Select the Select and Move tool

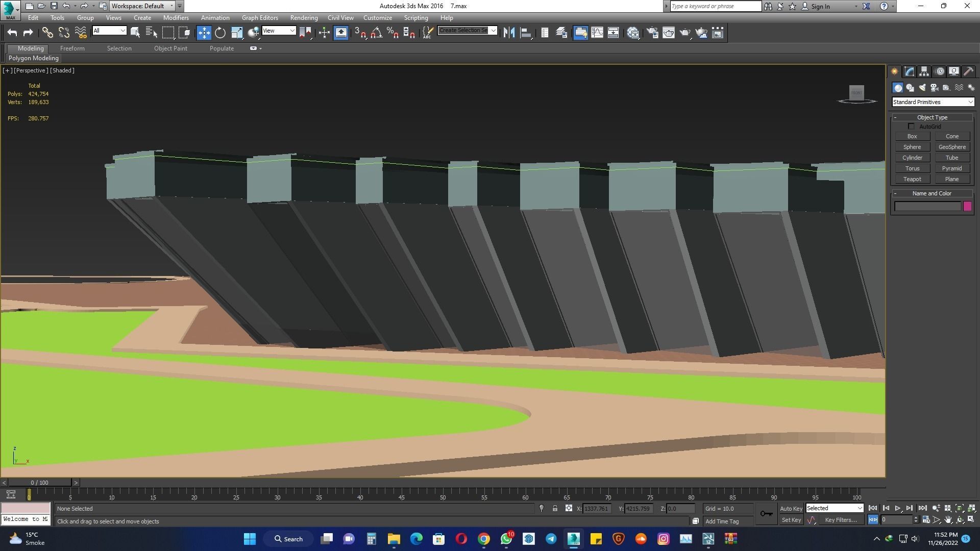point(204,33)
